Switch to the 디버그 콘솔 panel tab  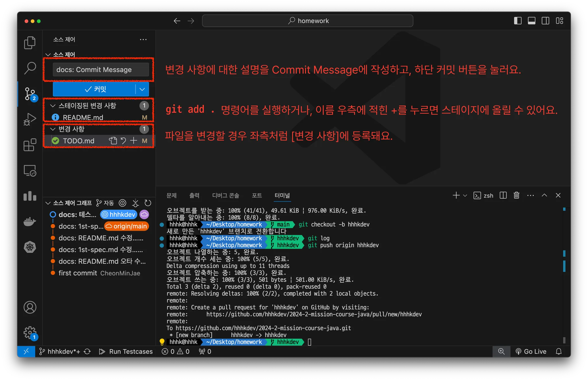click(x=225, y=195)
